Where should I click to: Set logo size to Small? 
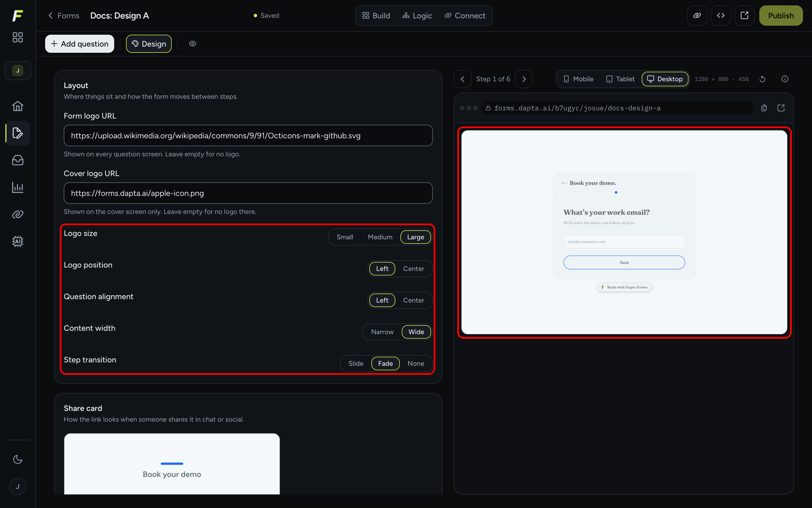coord(345,237)
